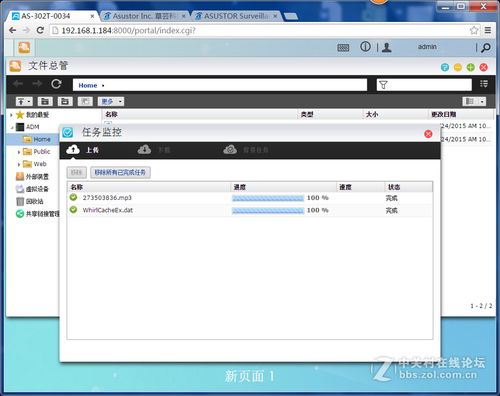Close the Task Monitor dialog with the red X
Viewport: 500px width, 396px height.
point(428,134)
